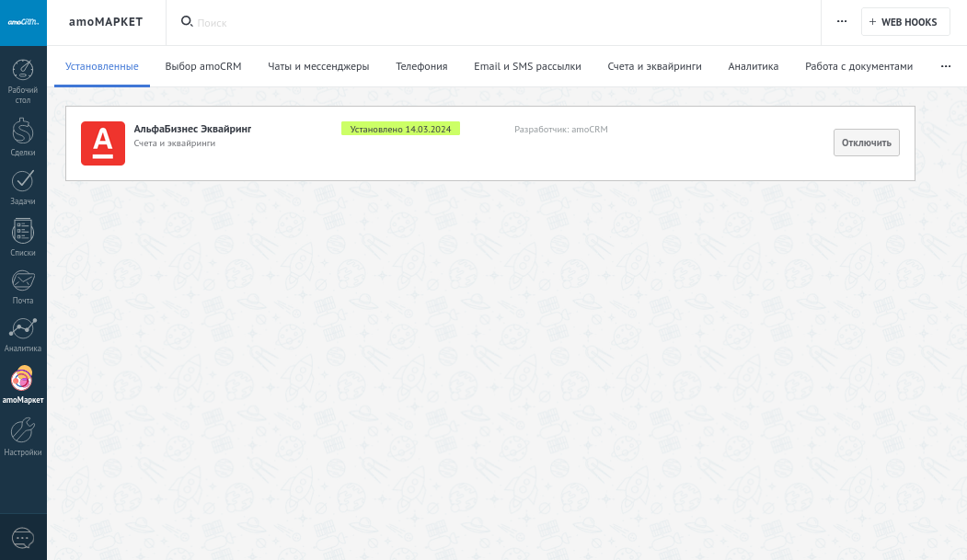Open the Сделки section in sidebar
The width and height of the screenshot is (967, 560).
[x=23, y=137]
